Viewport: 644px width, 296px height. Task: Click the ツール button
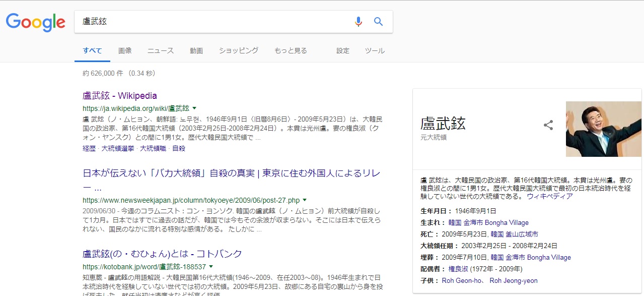[x=375, y=50]
